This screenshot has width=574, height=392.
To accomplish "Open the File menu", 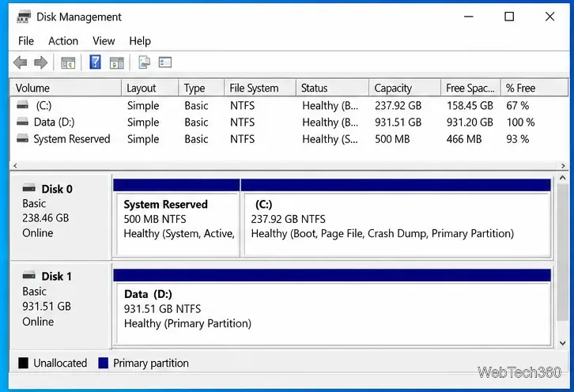I will [26, 41].
